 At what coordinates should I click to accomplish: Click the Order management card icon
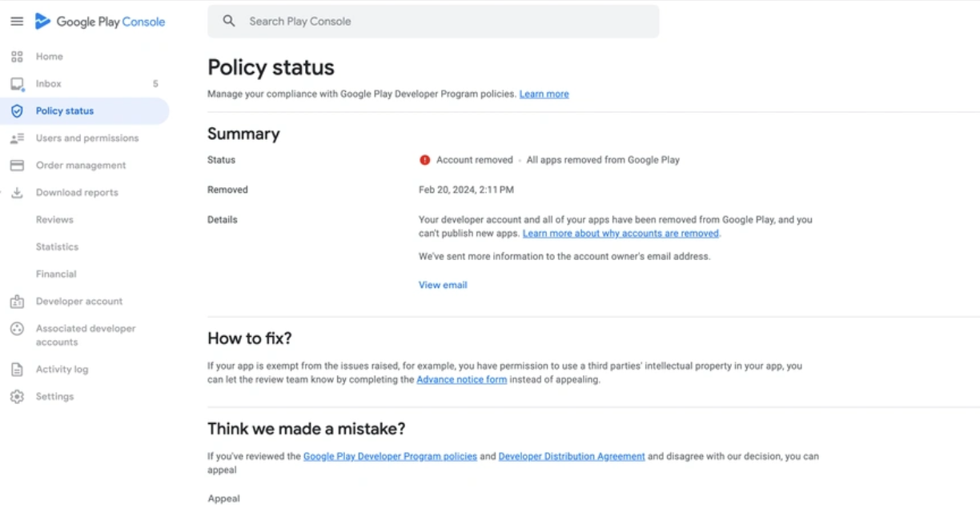tap(17, 166)
